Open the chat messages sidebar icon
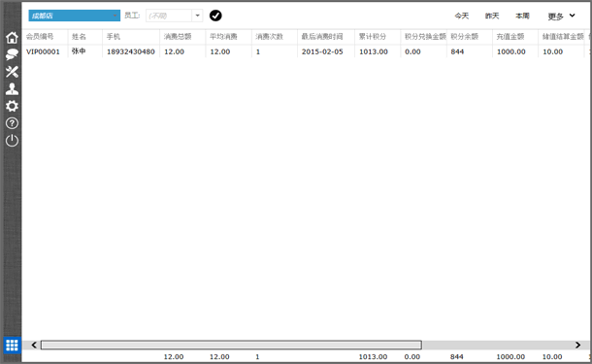Screen dimensions: 592x364 (12, 54)
